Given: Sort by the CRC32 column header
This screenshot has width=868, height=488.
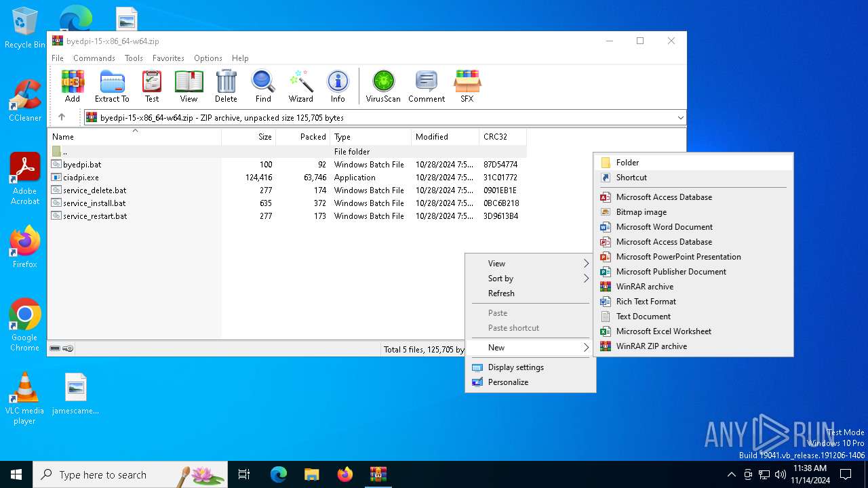Looking at the screenshot, I should tap(502, 137).
